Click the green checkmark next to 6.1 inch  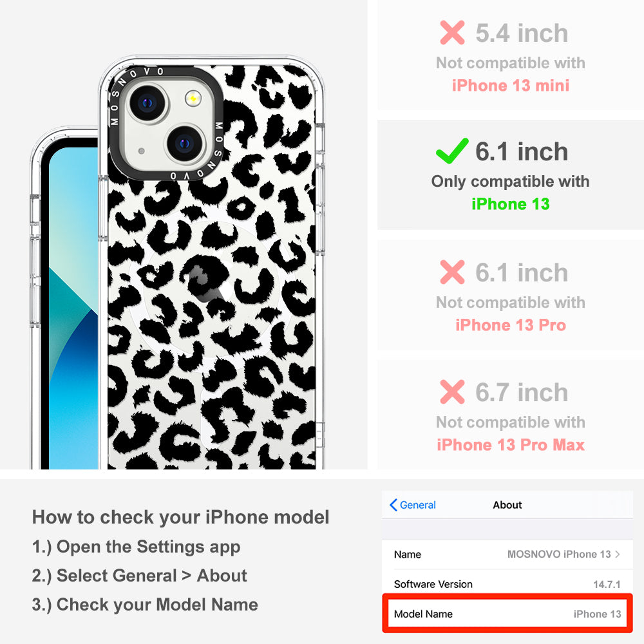coord(452,151)
